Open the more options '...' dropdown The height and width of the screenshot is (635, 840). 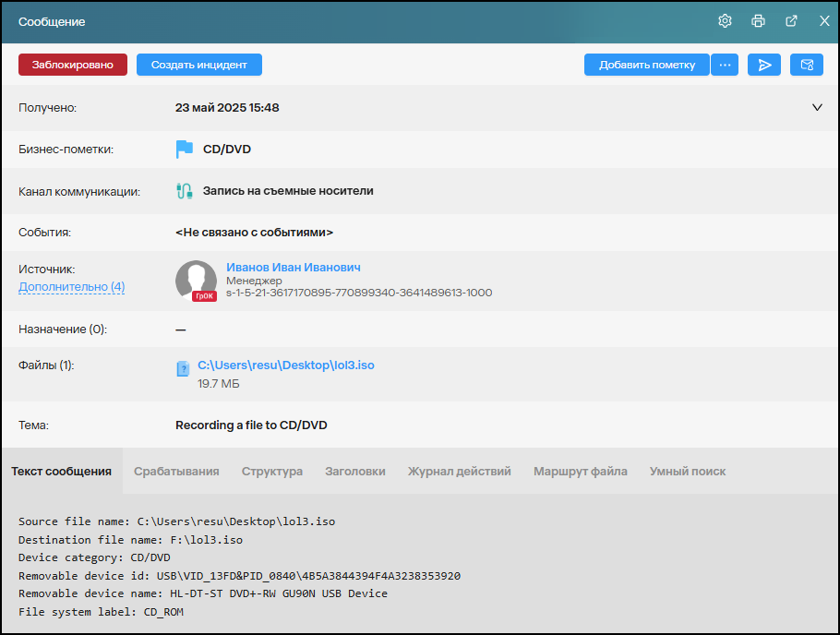pos(725,65)
